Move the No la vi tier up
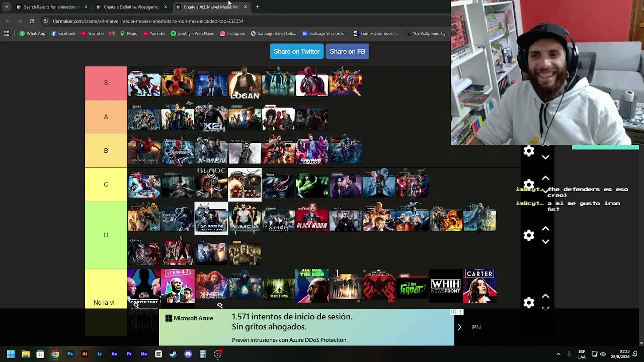644x362 pixels. tap(545, 296)
